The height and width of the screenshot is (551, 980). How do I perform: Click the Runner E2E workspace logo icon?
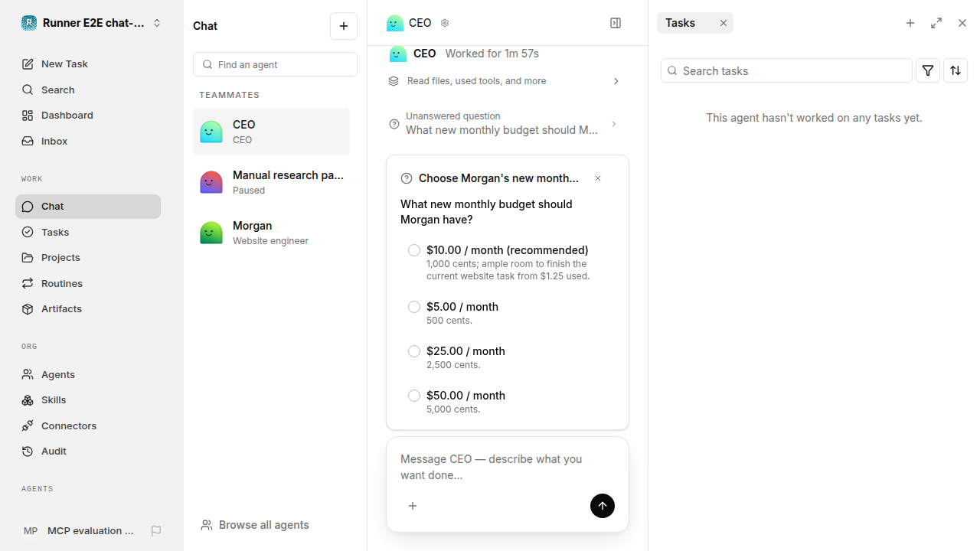pos(29,23)
